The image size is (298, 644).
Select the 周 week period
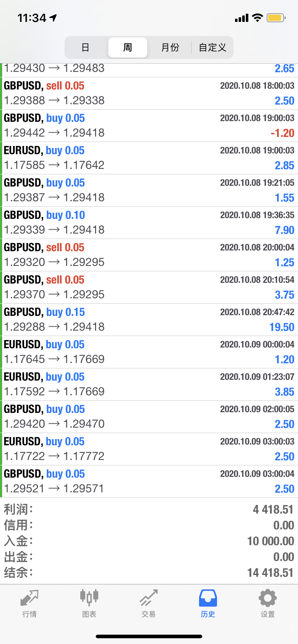128,47
